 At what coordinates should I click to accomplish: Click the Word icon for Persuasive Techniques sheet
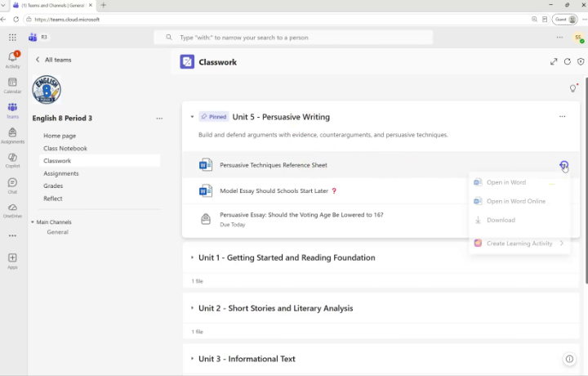click(206, 165)
